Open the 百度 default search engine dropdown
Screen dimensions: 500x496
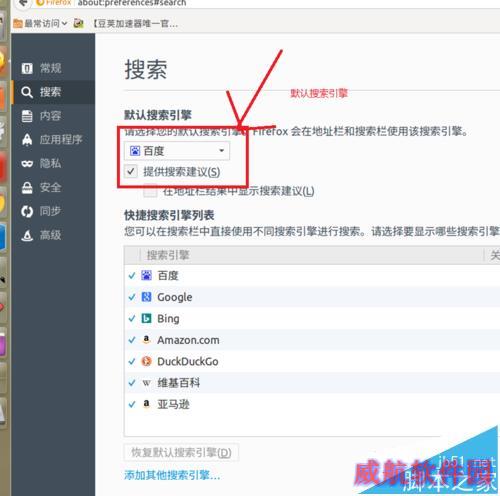click(177, 151)
